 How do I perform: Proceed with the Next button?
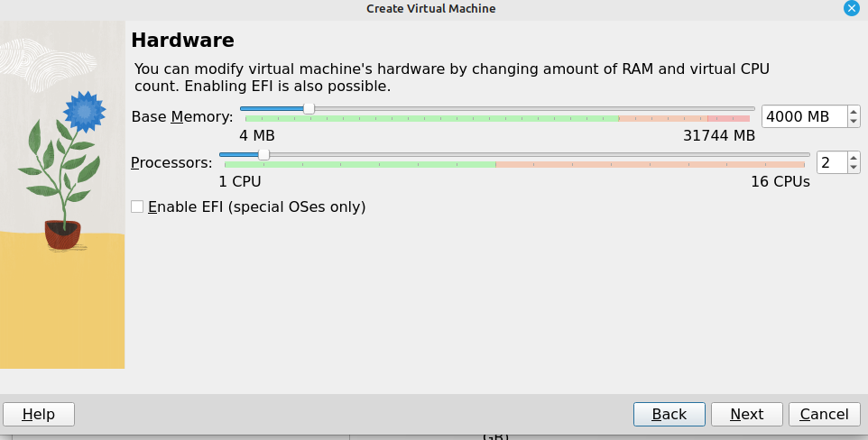coord(747,414)
